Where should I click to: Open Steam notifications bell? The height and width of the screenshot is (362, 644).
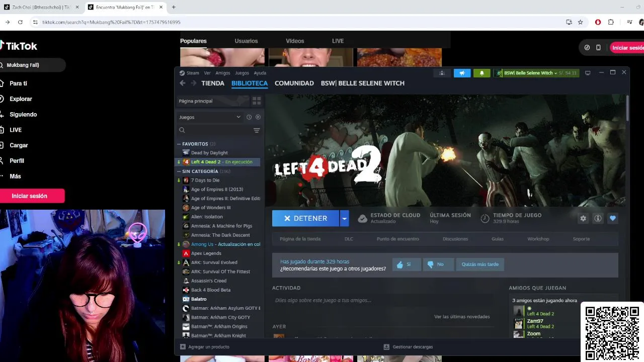coord(481,73)
